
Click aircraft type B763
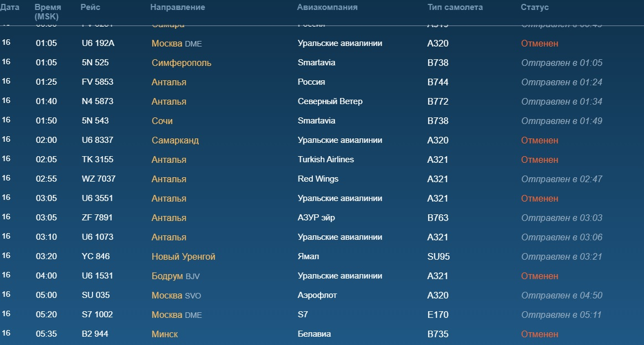[438, 218]
